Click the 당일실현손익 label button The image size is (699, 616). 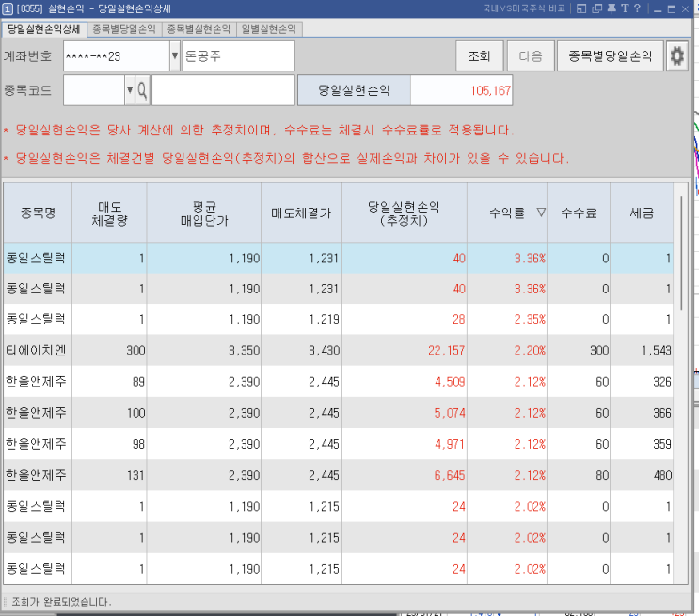tap(354, 90)
